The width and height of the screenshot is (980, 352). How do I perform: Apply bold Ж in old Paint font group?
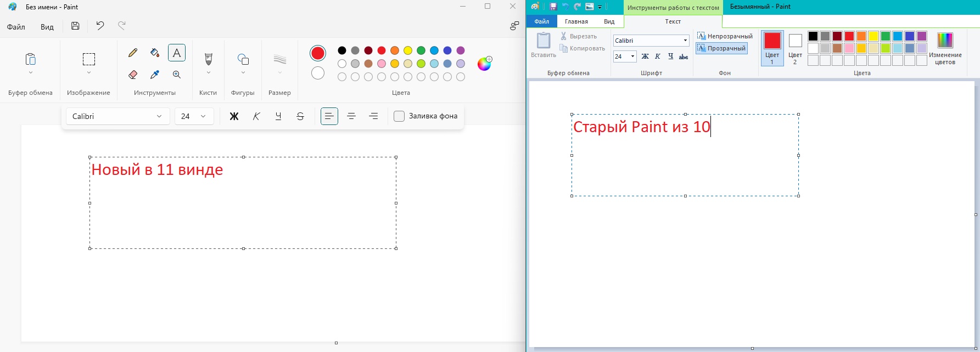645,56
